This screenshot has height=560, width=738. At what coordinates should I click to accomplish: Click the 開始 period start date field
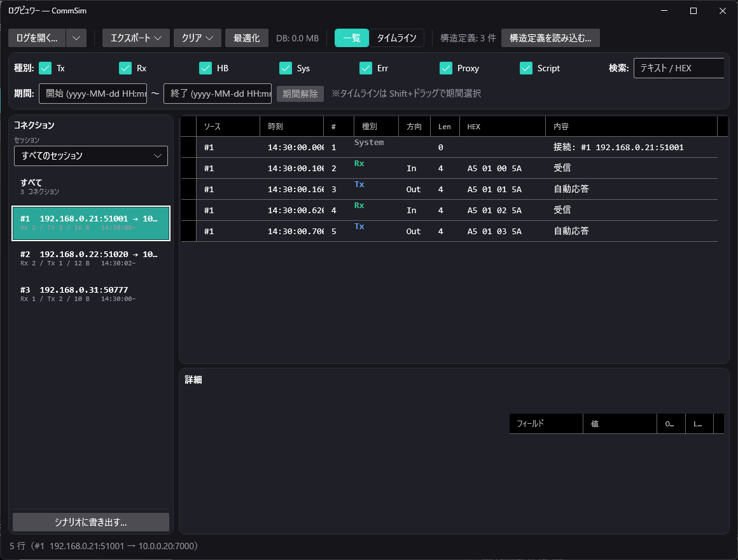coord(93,94)
